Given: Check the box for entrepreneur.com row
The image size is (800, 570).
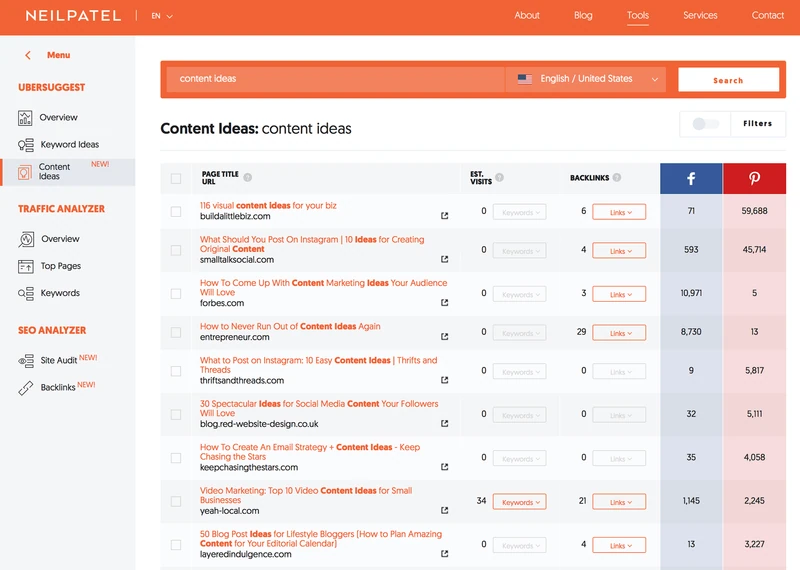Looking at the screenshot, I should click(176, 332).
